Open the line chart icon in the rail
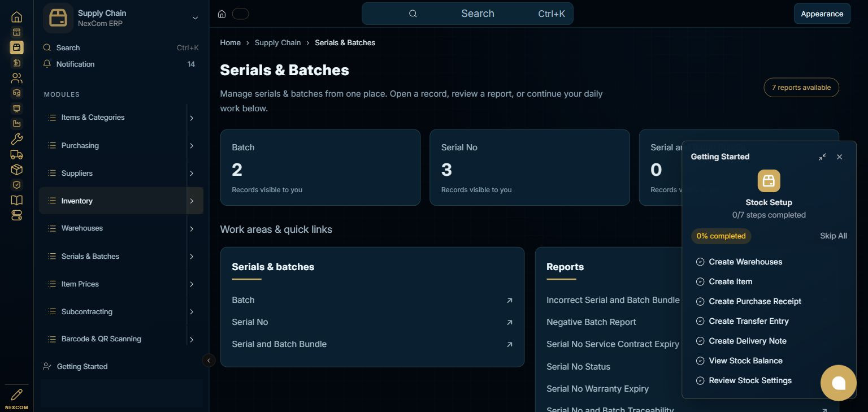868x412 pixels. (16, 124)
